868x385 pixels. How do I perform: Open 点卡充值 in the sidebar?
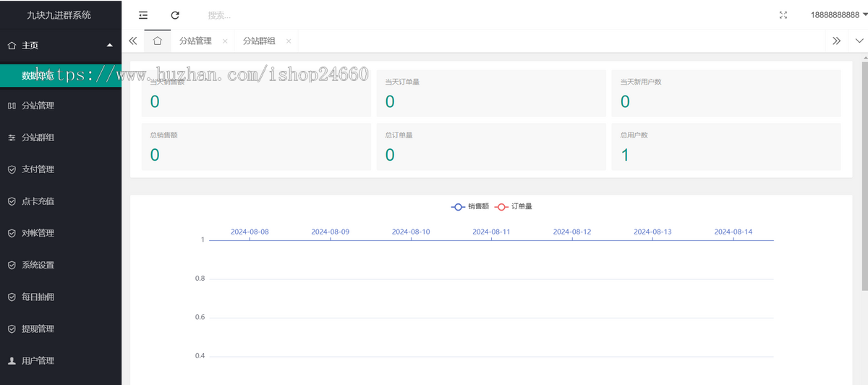click(61, 201)
